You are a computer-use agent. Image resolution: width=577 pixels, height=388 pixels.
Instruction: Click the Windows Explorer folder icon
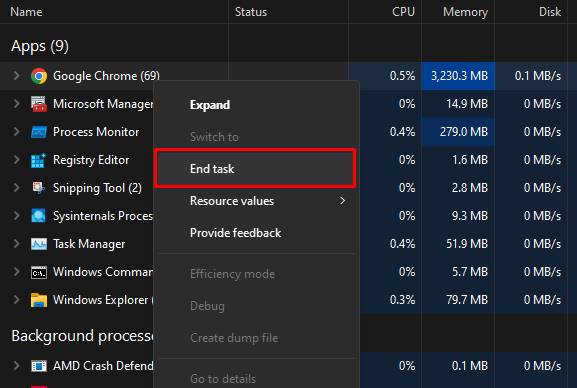click(x=39, y=300)
